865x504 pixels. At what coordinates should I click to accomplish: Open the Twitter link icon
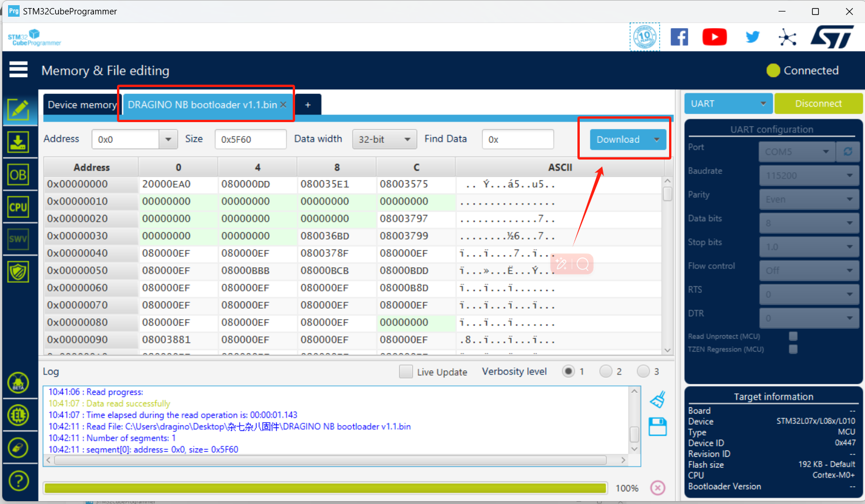click(x=753, y=37)
